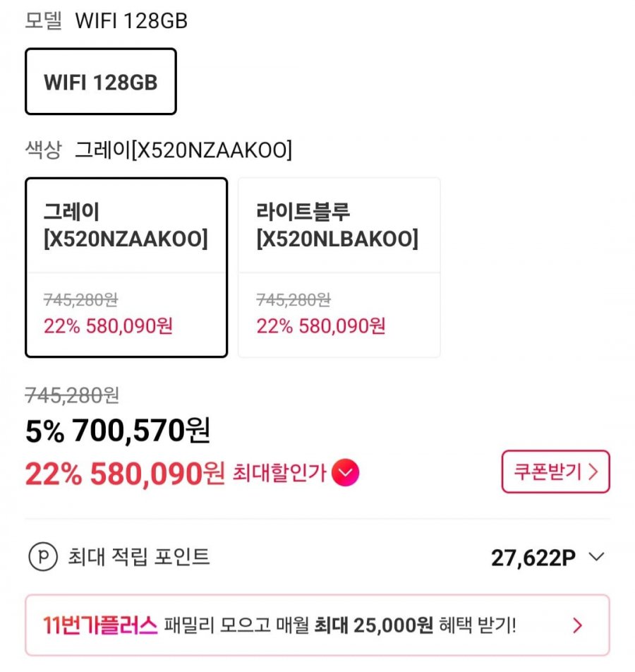Screen dimensions: 635x672
Task: Click the main 22% 580,090원 discounted price
Action: click(x=124, y=474)
